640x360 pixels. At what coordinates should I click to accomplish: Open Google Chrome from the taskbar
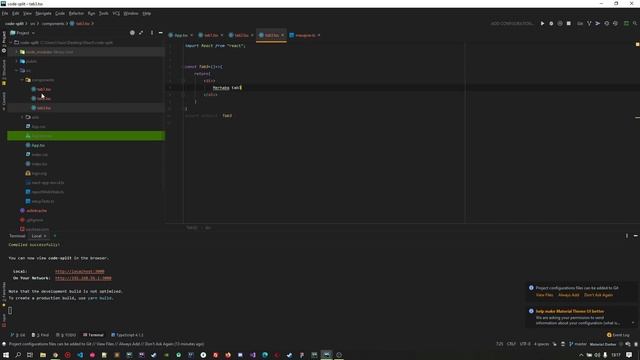point(55,355)
